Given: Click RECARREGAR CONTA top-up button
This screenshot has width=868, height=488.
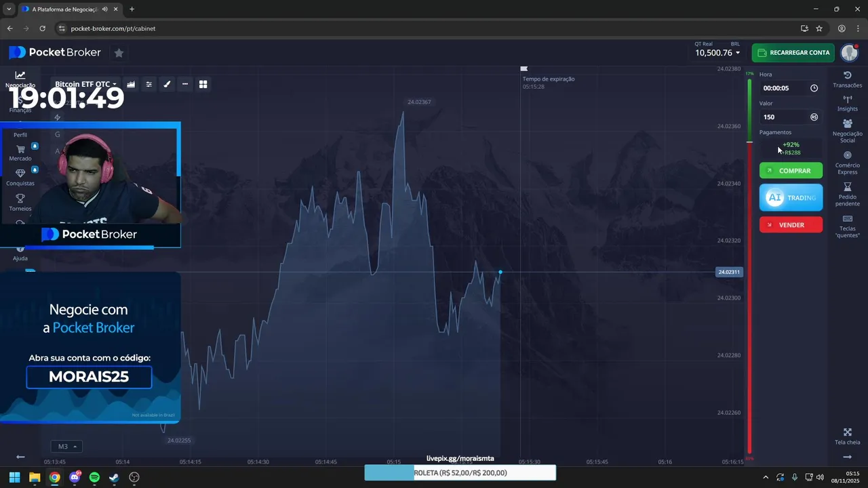Looking at the screenshot, I should (x=793, y=53).
